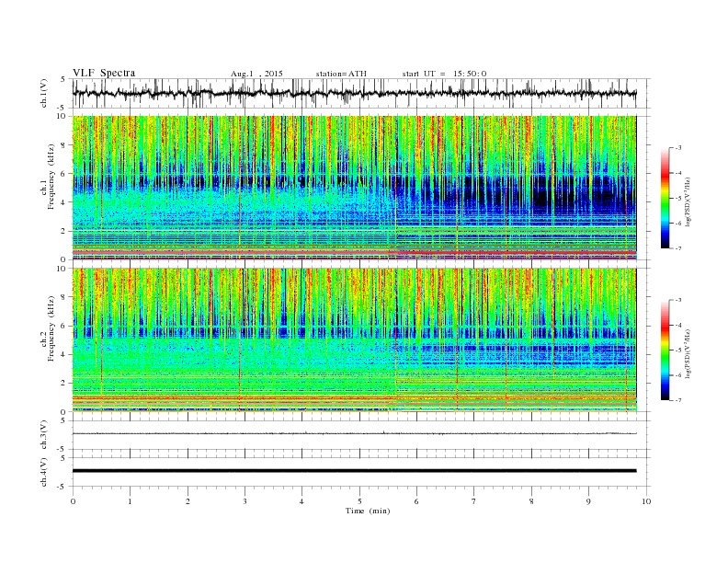
Task: Click the "ch.3(V)" axis label
Action: coord(44,435)
